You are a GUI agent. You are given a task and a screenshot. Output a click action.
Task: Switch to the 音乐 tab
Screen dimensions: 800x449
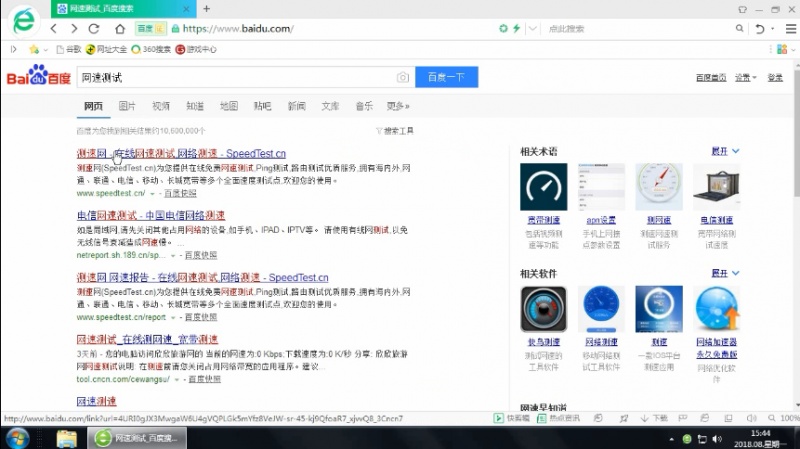pyautogui.click(x=364, y=106)
